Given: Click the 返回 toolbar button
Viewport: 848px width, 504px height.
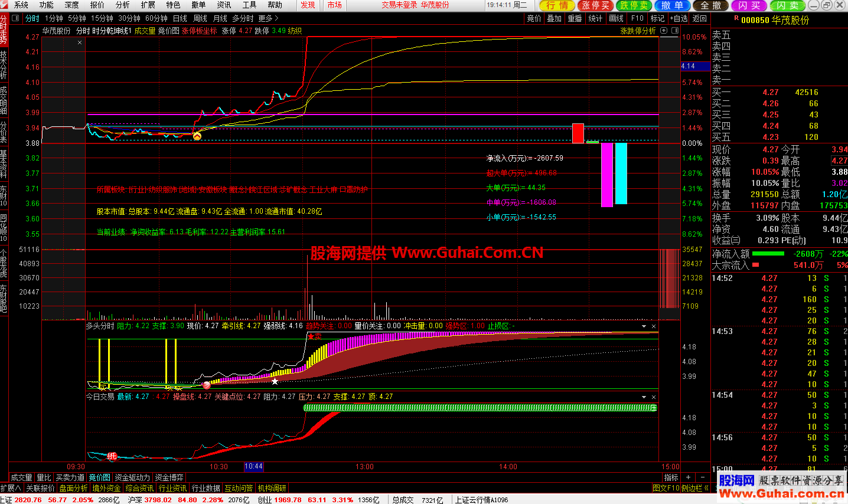Looking at the screenshot, I should click(699, 18).
